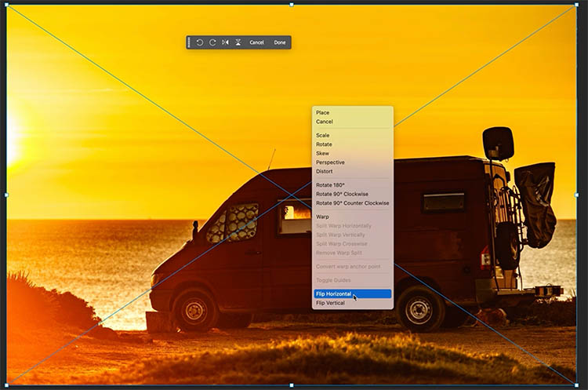This screenshot has height=390, width=588.
Task: Pick Perspective from the transform menu
Action: [330, 162]
